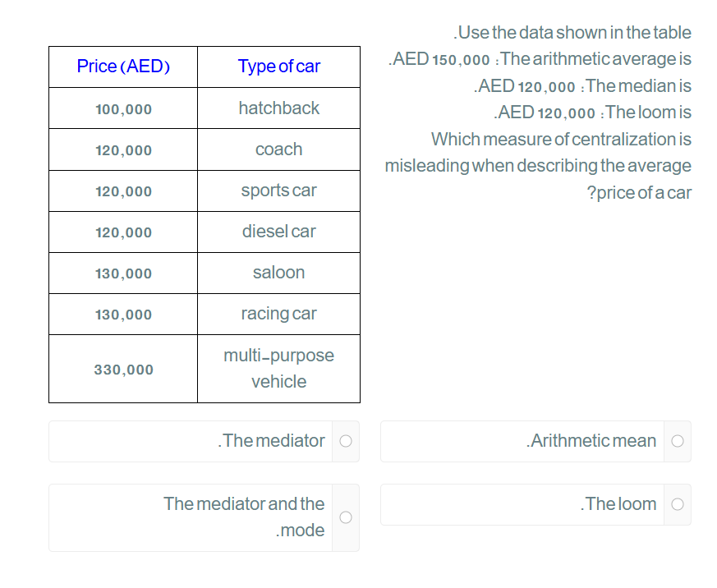
Task: Click the 'Use the data shown' instruction text
Action: point(572,33)
